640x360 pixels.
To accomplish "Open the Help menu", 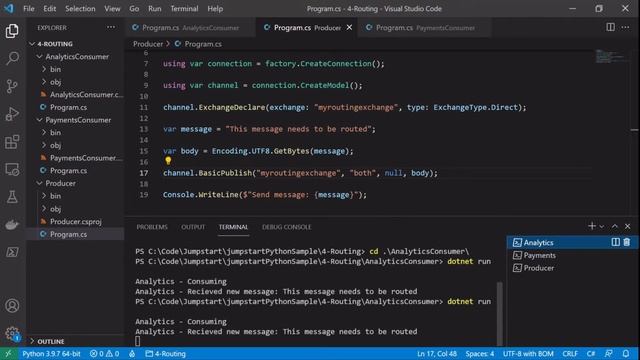I will tap(215, 9).
